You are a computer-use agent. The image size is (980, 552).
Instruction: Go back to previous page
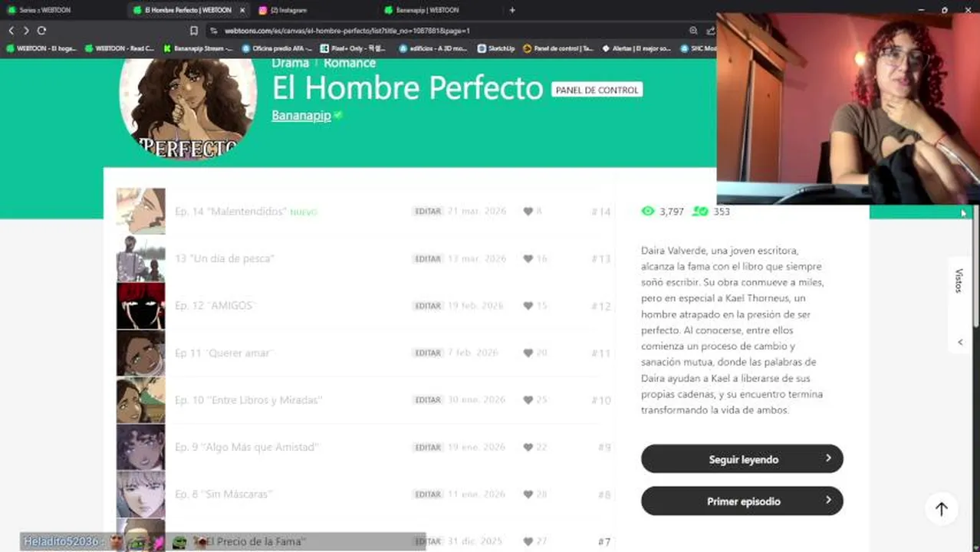pos(11,31)
